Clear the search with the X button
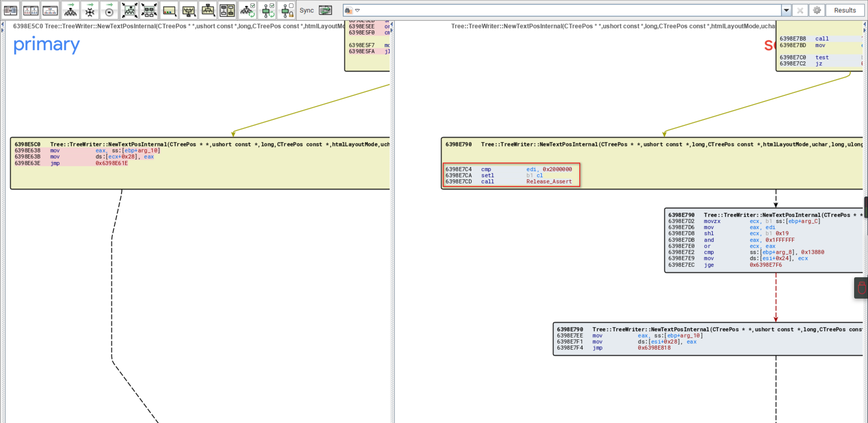The image size is (868, 423). pyautogui.click(x=800, y=11)
